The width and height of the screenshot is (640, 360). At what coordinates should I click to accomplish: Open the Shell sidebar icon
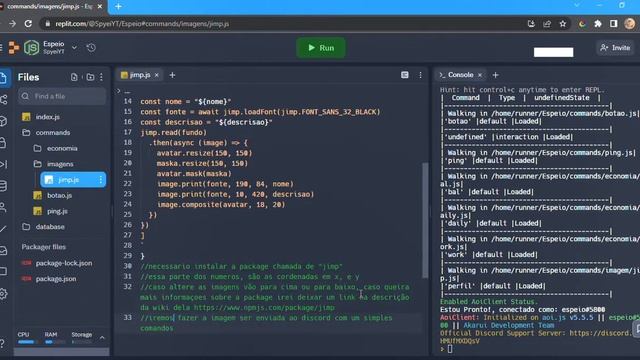coord(4,164)
